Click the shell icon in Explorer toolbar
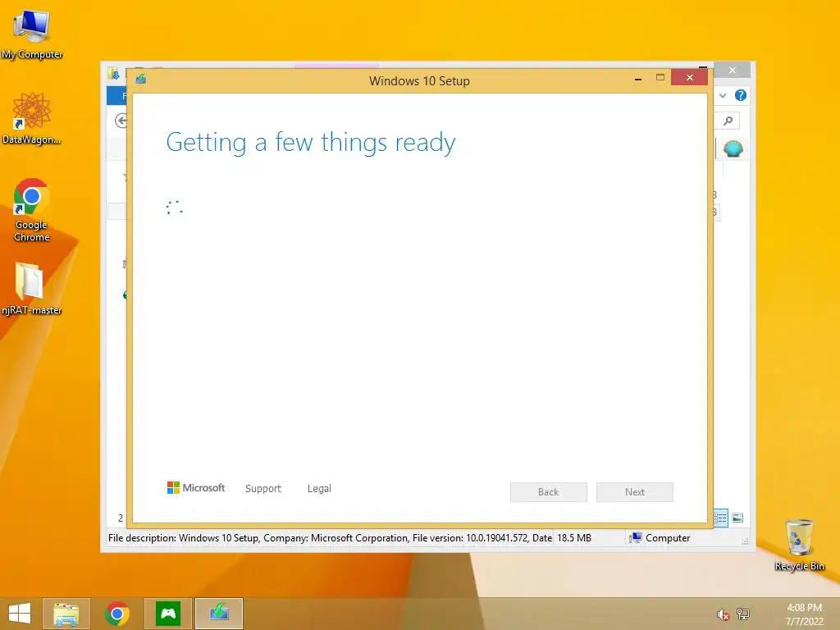 coord(733,148)
